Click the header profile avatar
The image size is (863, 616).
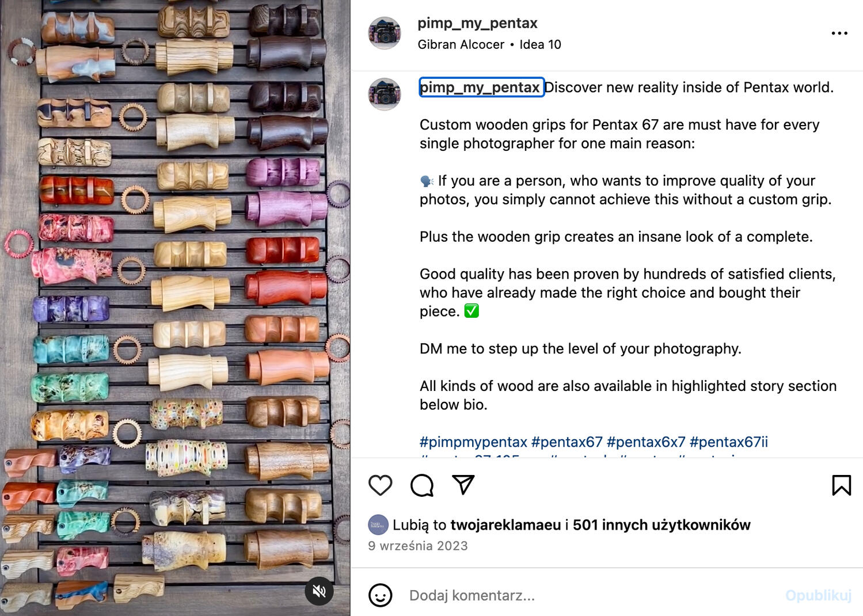coord(385,33)
